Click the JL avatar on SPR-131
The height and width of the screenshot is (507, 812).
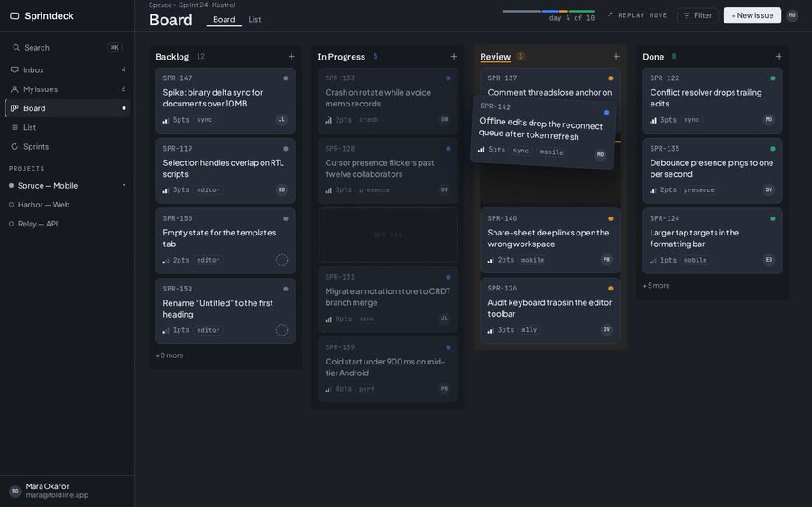pos(444,318)
